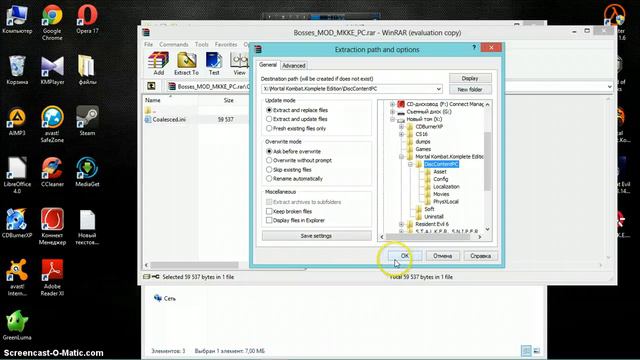Switch to the Advanced tab

coord(293,65)
